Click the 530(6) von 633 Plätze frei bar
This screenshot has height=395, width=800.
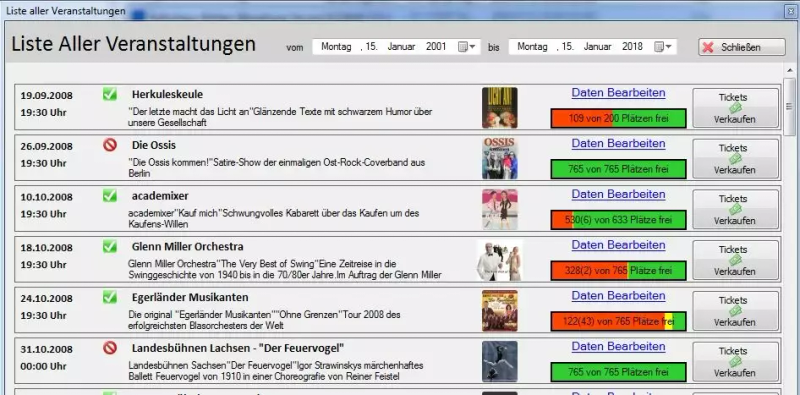click(618, 220)
